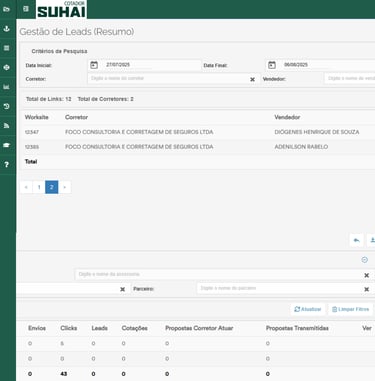Click the Clicks column header

(69, 328)
